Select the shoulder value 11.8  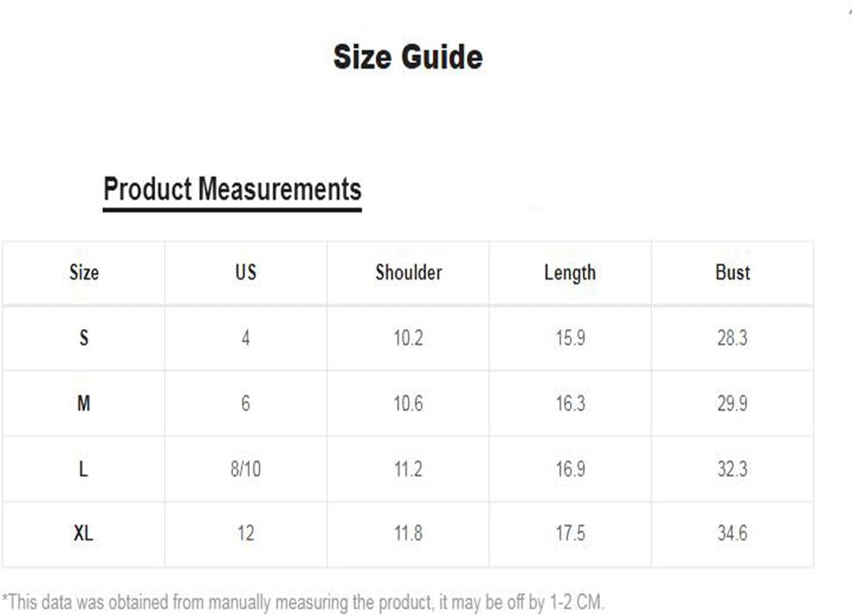pos(408,533)
